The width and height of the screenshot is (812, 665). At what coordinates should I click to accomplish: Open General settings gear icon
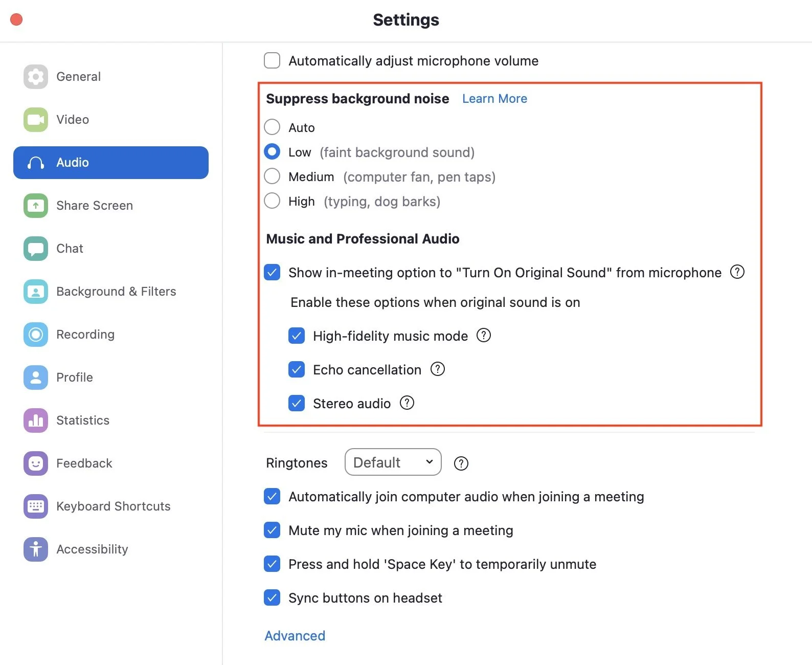36,77
